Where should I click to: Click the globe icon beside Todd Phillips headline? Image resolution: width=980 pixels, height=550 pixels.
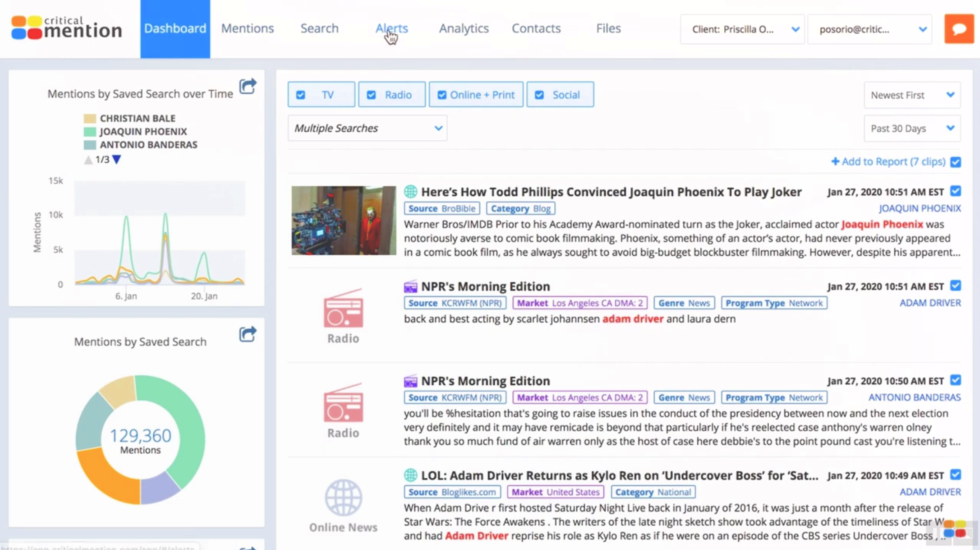click(x=410, y=192)
